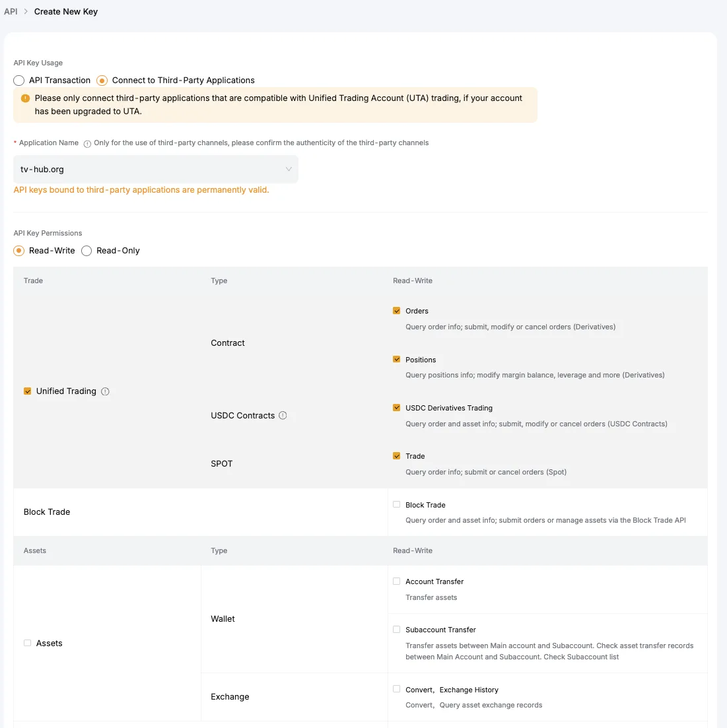The image size is (727, 728).
Task: Click the API Key Permissions heading
Action: pos(48,233)
